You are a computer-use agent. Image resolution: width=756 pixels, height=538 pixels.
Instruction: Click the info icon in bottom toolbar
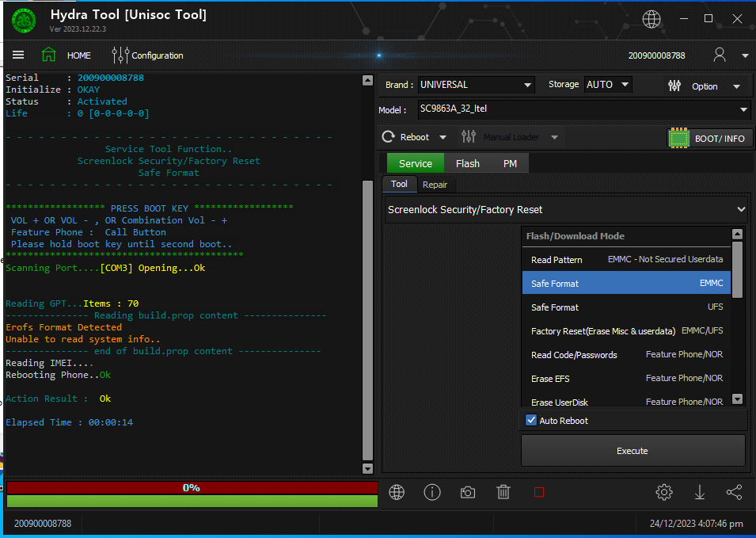click(x=432, y=492)
